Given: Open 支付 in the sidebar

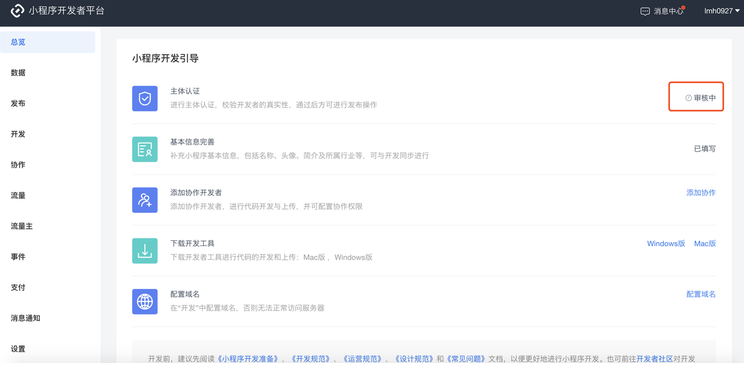Looking at the screenshot, I should 48,287.
